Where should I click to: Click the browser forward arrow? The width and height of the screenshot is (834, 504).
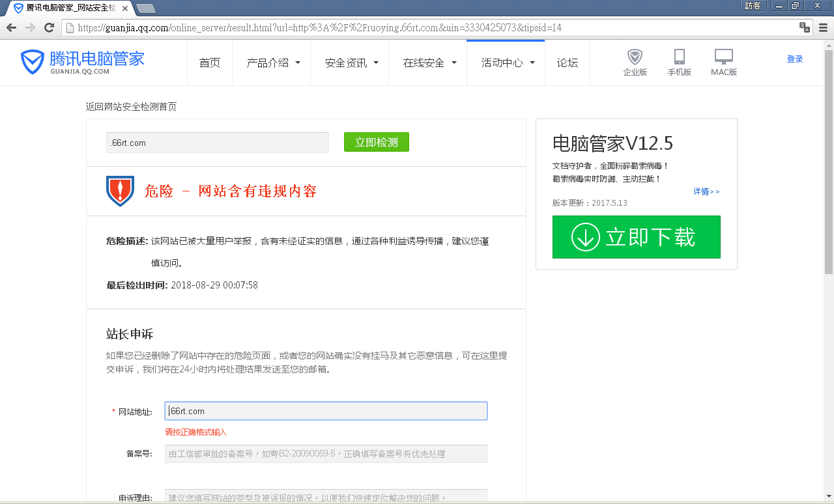[30, 28]
